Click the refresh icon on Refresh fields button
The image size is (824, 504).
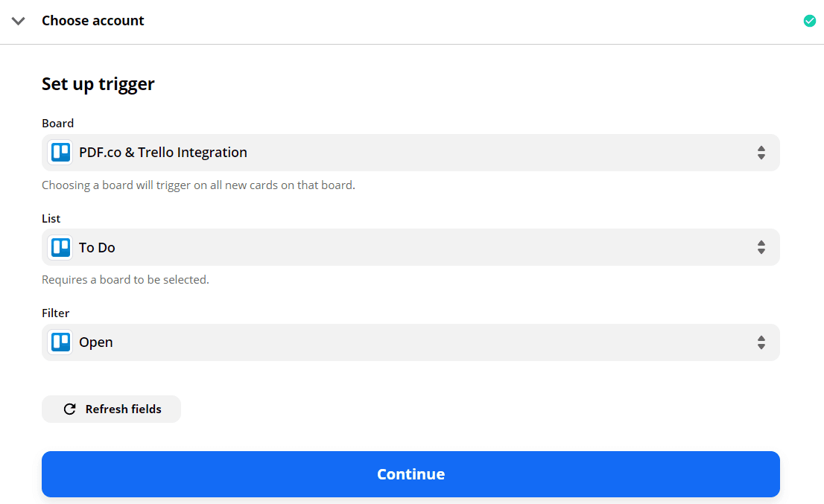[x=69, y=409]
